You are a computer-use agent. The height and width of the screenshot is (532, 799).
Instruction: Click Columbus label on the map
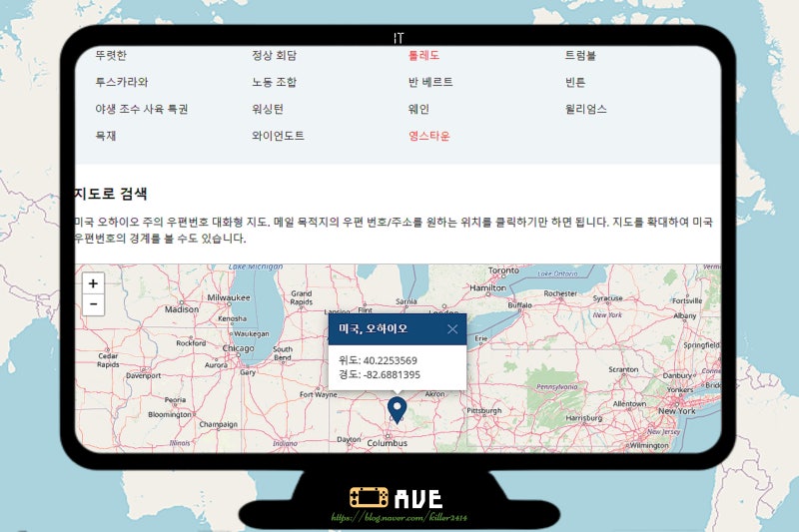click(388, 443)
